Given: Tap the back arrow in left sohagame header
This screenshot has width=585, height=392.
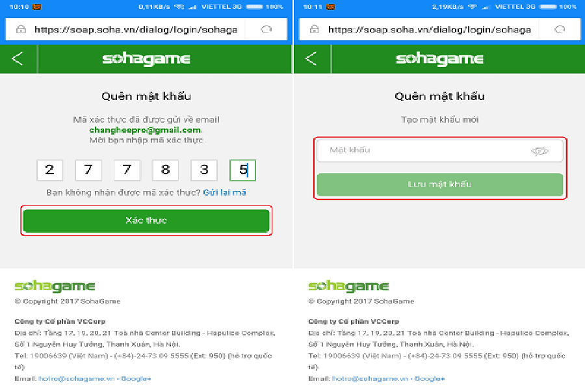Looking at the screenshot, I should (x=17, y=59).
